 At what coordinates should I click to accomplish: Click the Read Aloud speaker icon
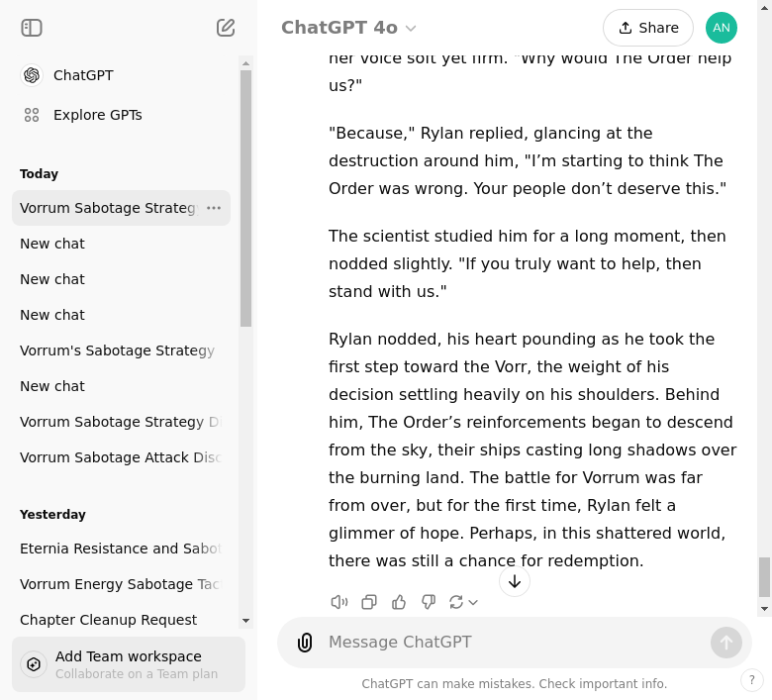point(339,602)
